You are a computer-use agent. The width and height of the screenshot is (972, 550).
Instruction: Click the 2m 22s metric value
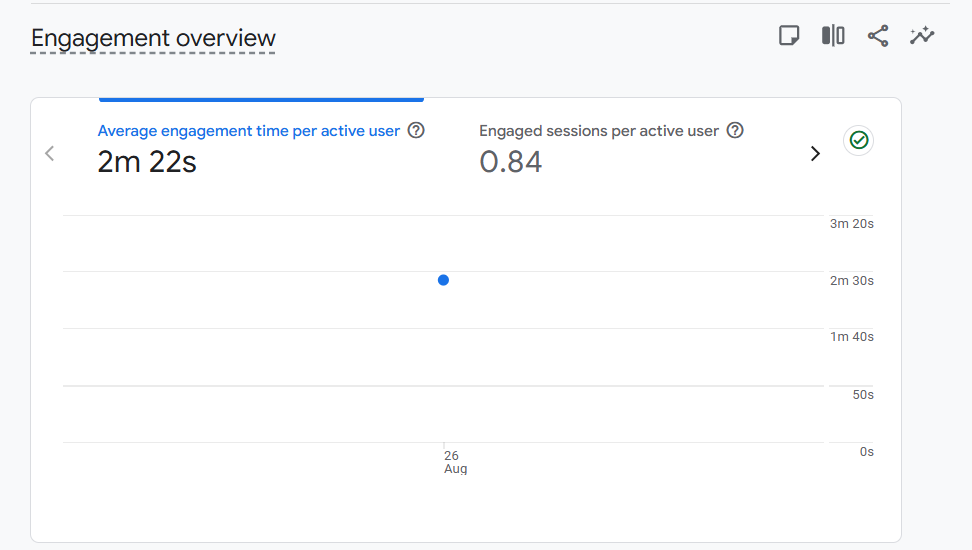(x=147, y=162)
